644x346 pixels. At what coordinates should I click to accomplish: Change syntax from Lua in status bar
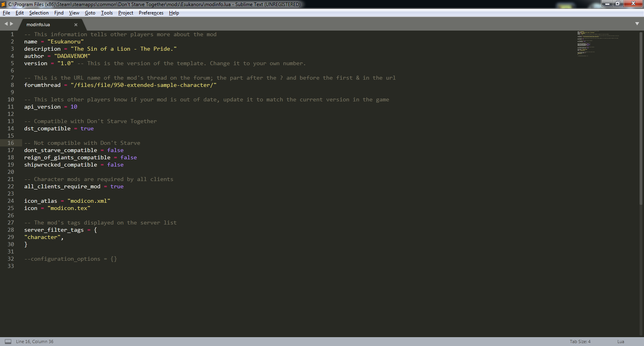point(621,342)
